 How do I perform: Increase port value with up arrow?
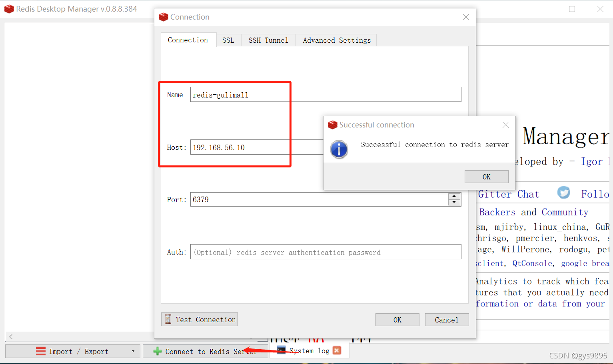pyautogui.click(x=454, y=196)
